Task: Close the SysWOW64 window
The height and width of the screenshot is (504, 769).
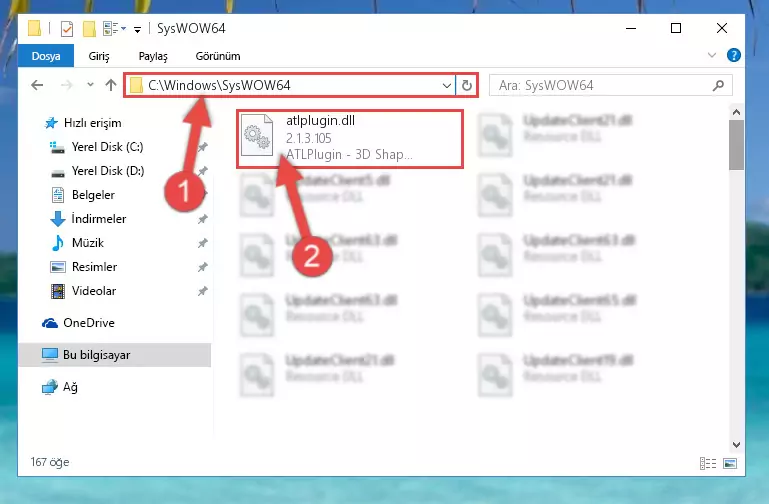Action: tap(721, 28)
